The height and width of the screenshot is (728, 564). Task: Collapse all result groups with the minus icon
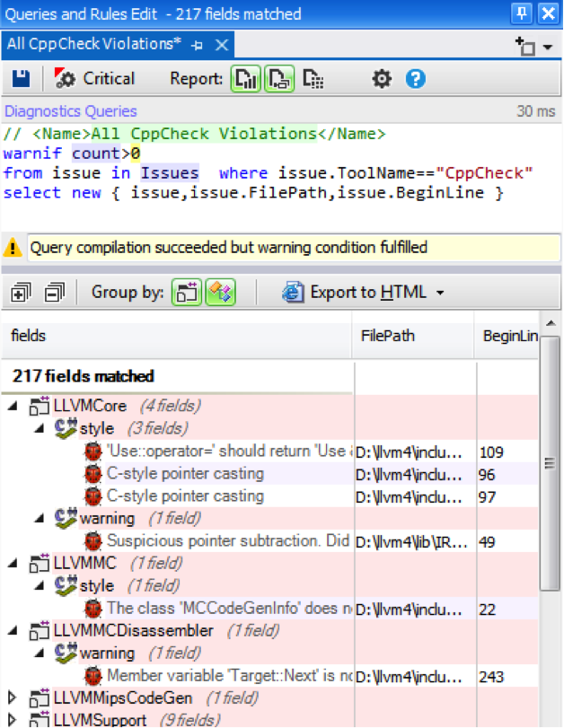pyautogui.click(x=55, y=293)
